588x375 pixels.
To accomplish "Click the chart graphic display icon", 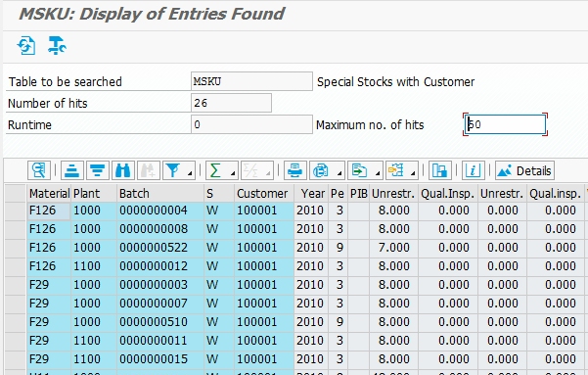I will [439, 170].
